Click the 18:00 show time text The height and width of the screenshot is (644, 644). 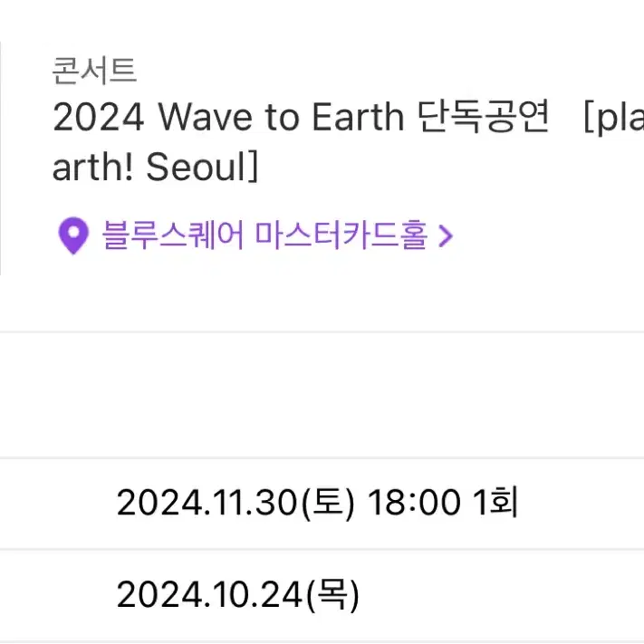pos(414,503)
